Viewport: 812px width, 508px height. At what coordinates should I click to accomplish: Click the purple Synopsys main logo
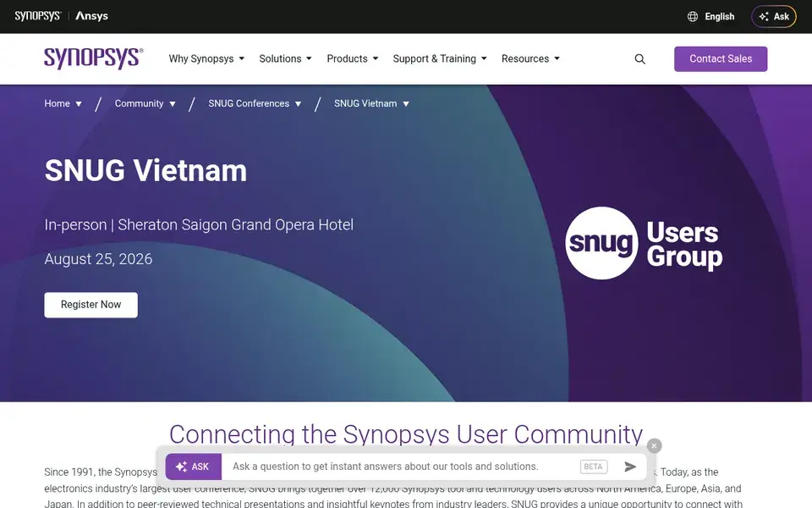click(93, 58)
